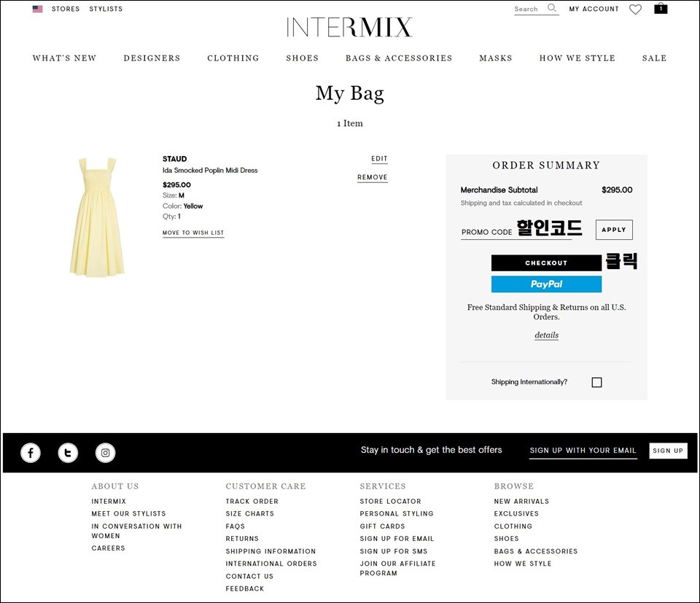Open Exclusives footer link
The height and width of the screenshot is (603, 700).
tap(516, 514)
